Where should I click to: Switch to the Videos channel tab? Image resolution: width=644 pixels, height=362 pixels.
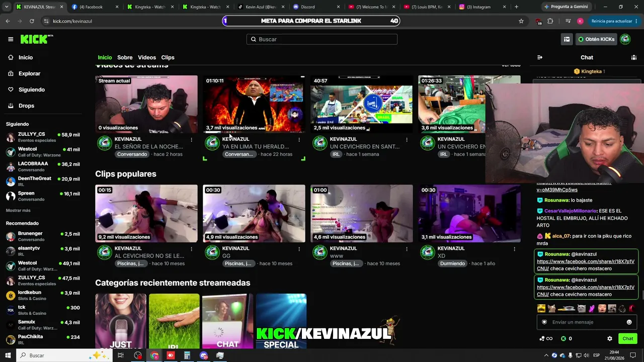coord(147,58)
